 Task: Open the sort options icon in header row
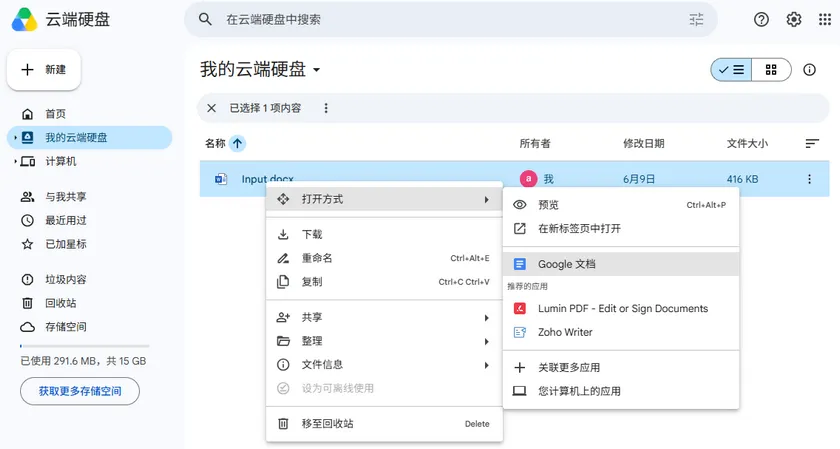pyautogui.click(x=812, y=143)
